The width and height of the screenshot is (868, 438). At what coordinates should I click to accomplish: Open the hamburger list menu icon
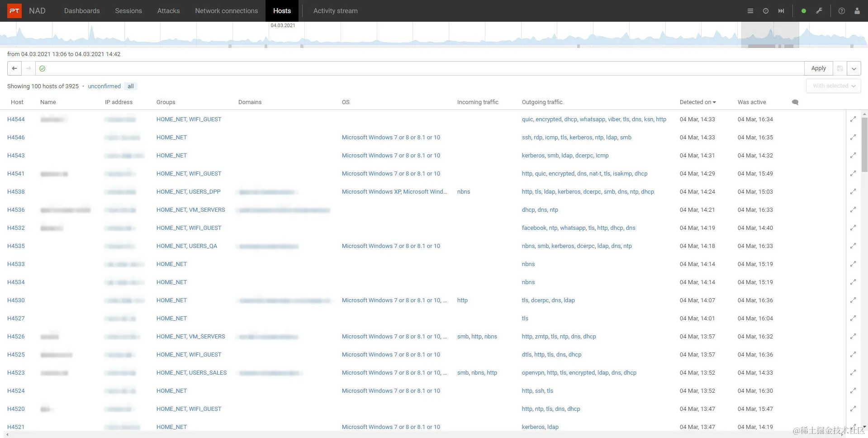coord(750,11)
